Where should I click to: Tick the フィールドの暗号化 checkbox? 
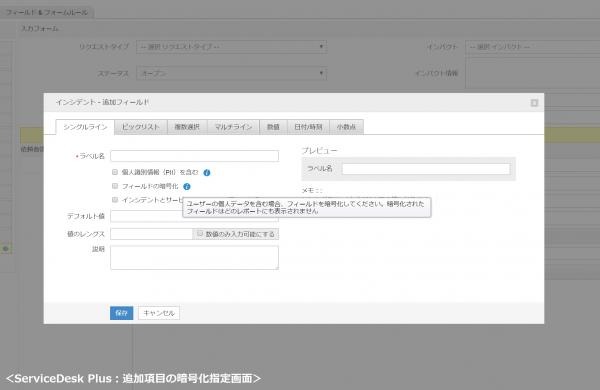click(115, 186)
